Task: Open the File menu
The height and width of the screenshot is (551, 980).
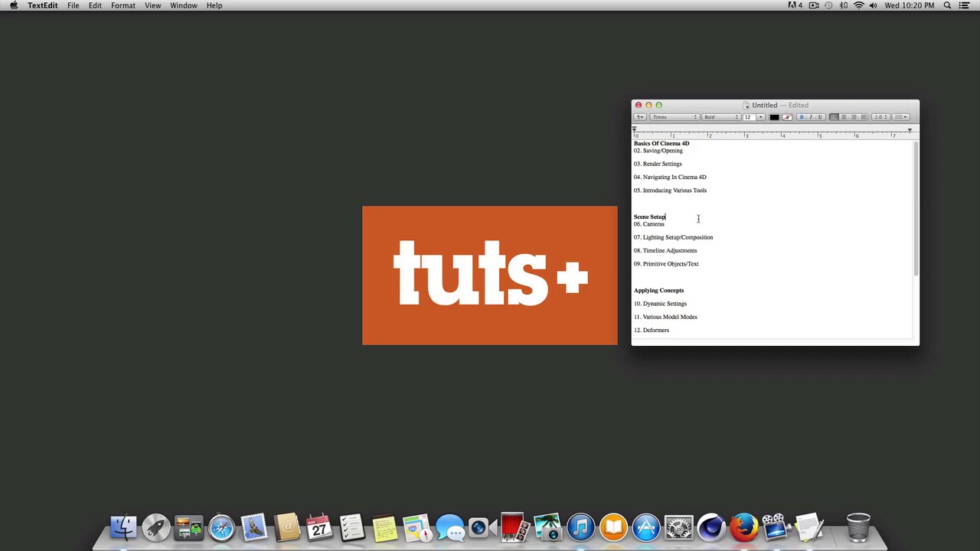Action: (x=73, y=5)
